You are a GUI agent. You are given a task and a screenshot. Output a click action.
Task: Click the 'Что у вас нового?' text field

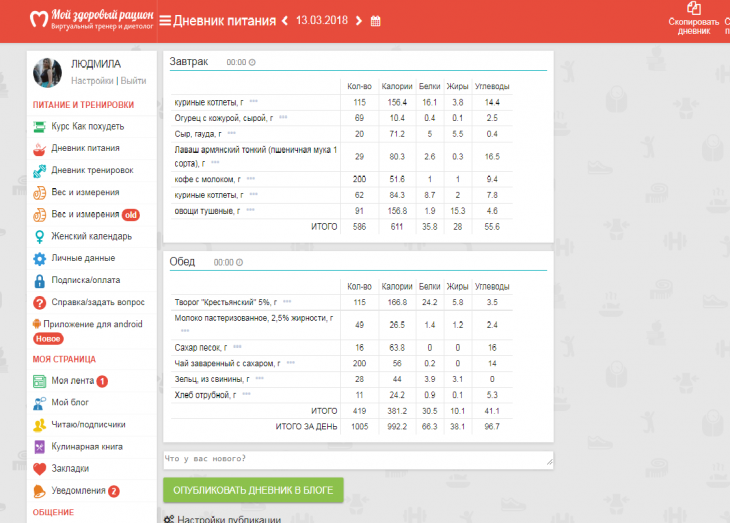tap(357, 459)
